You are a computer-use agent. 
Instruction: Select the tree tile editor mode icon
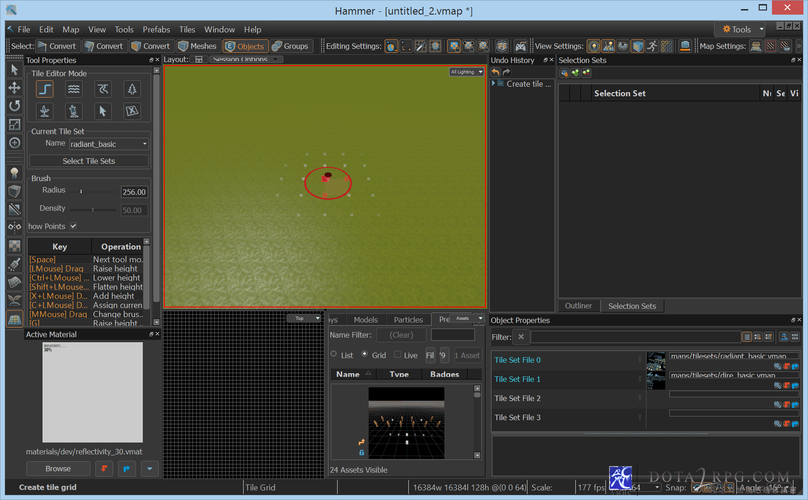pyautogui.click(x=132, y=89)
